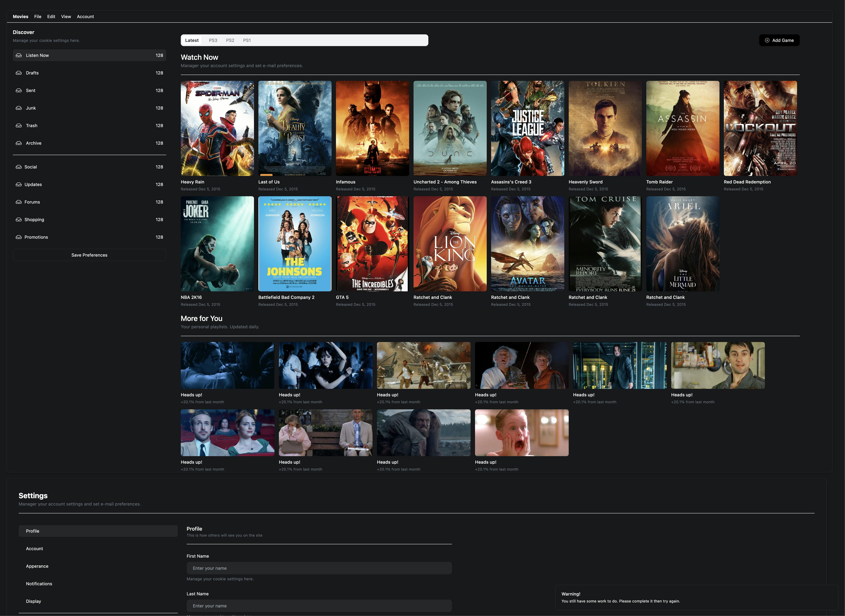This screenshot has width=845, height=616.
Task: Click the Warning! notification title
Action: 571,594
